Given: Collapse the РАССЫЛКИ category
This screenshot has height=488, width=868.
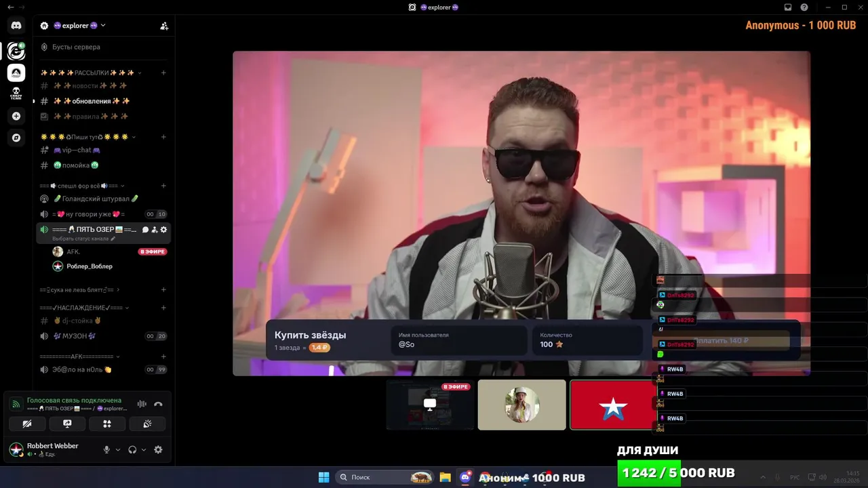Looking at the screenshot, I should point(140,73).
